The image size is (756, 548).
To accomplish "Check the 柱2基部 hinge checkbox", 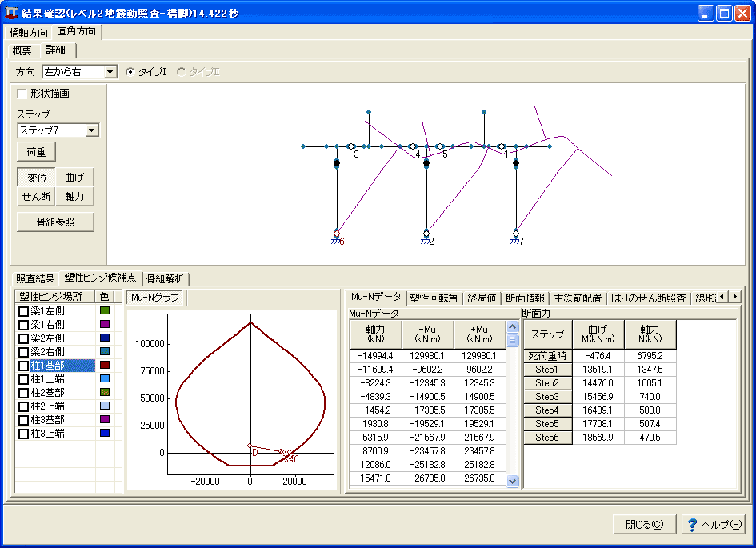I will tap(24, 393).
